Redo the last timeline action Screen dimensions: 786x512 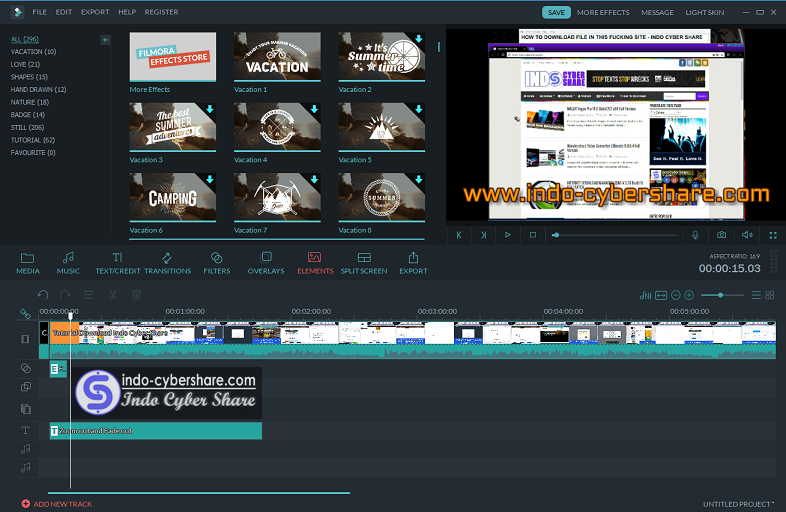tap(65, 295)
